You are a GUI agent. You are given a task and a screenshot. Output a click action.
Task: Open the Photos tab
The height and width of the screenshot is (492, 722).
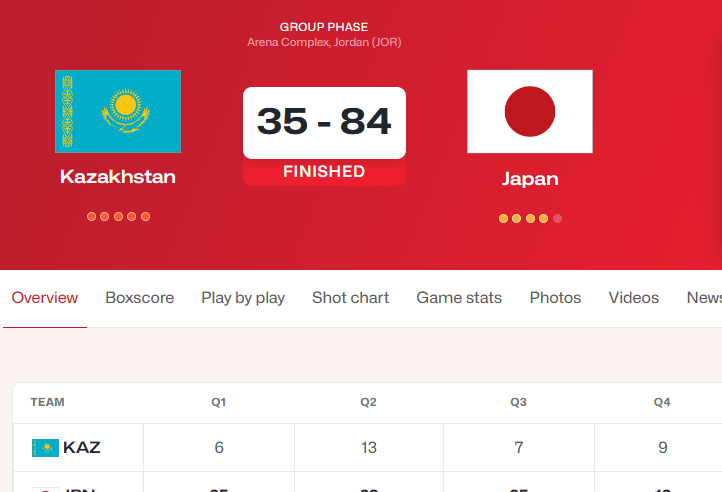point(555,298)
